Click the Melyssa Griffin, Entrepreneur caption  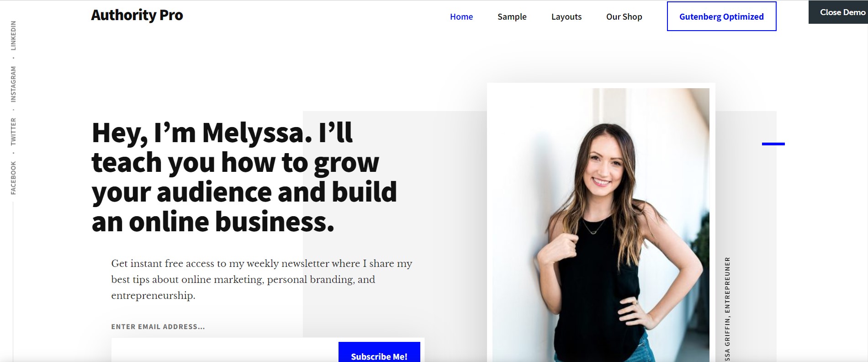coord(727,309)
